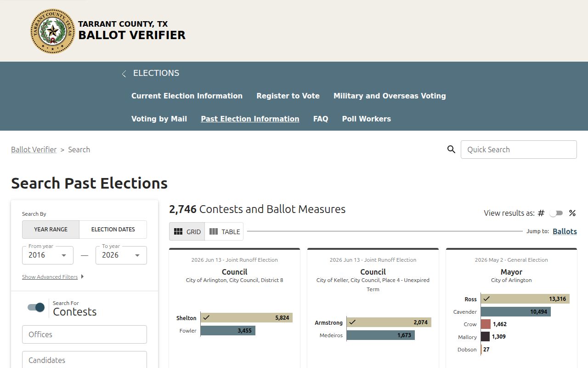The width and height of the screenshot is (588, 368).
Task: Click the table columns icon
Action: pos(214,231)
